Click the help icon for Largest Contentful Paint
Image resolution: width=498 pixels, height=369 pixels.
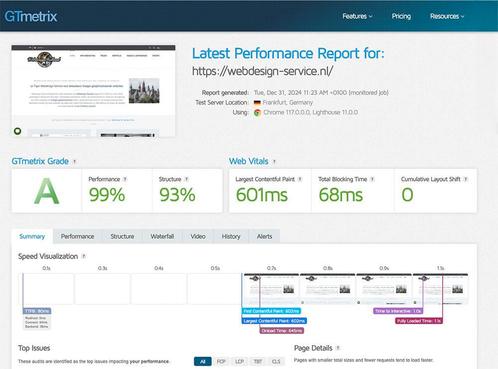pyautogui.click(x=300, y=179)
